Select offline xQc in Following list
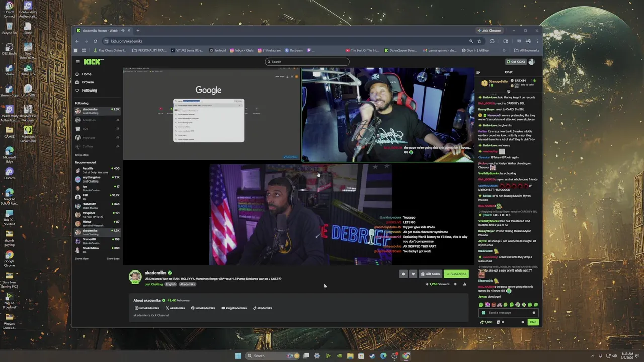The width and height of the screenshot is (644, 362). coord(97,129)
